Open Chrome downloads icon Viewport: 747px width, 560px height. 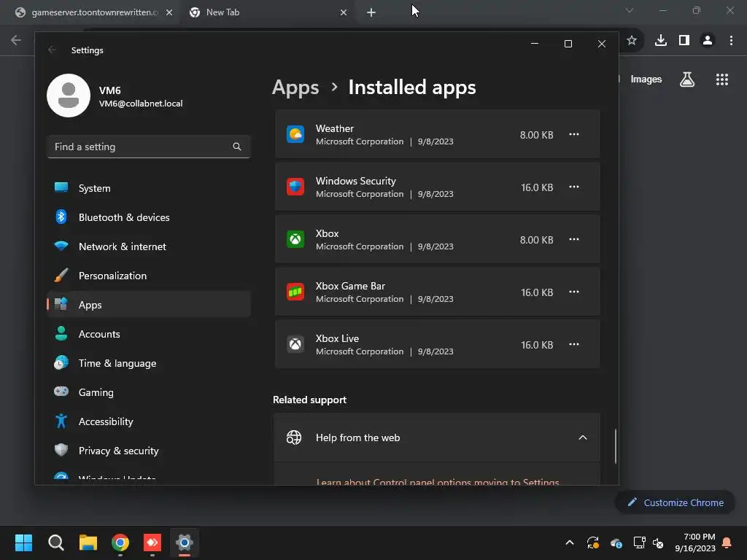click(661, 40)
